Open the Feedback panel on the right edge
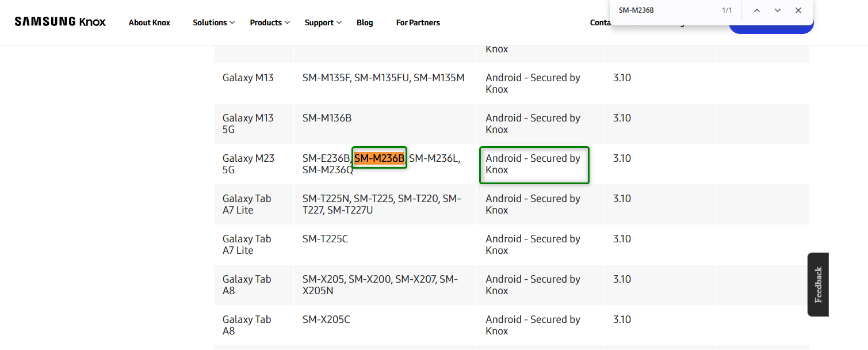The height and width of the screenshot is (350, 868). pyautogui.click(x=817, y=284)
